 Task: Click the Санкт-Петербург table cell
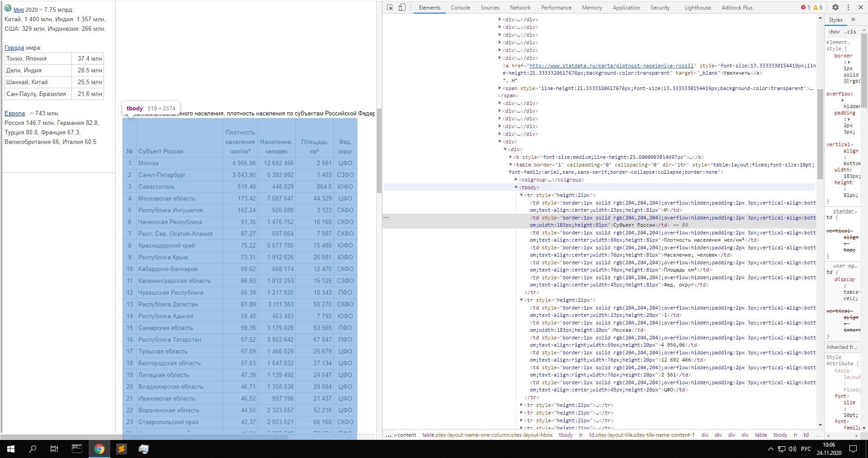coord(179,175)
